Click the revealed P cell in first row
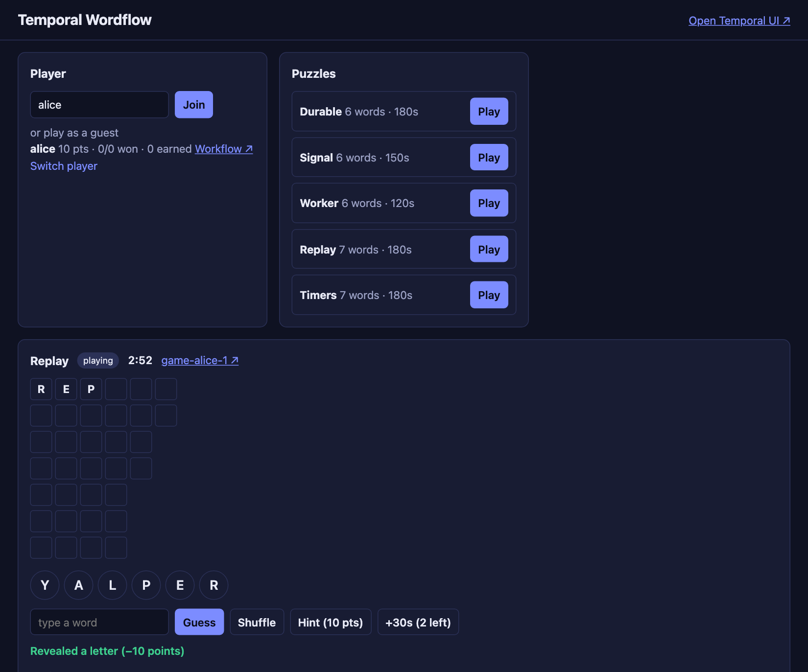Image resolution: width=808 pixels, height=672 pixels. click(x=91, y=389)
